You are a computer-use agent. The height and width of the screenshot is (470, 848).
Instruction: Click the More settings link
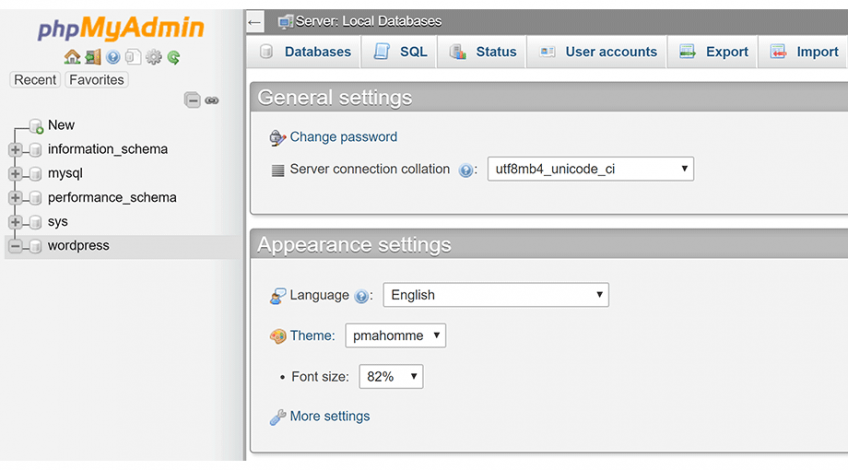pos(329,416)
